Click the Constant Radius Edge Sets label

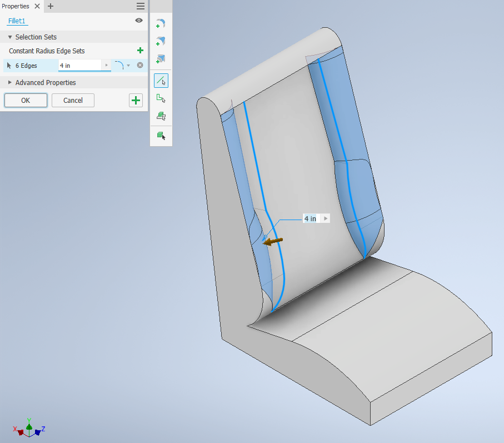click(x=47, y=51)
